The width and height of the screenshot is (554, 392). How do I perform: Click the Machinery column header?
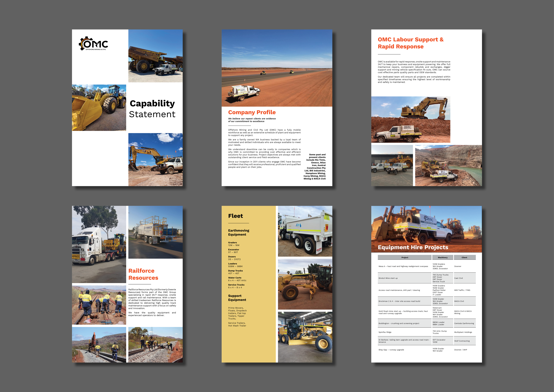click(x=443, y=258)
